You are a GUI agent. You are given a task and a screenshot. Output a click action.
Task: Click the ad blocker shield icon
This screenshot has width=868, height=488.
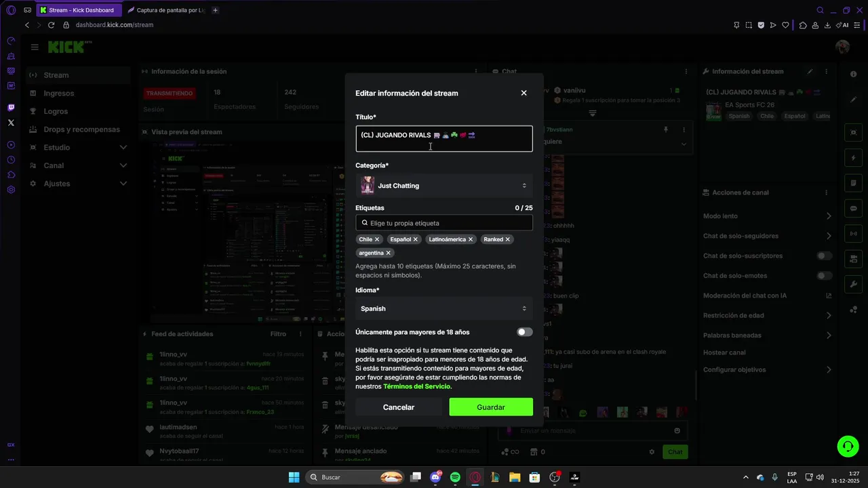761,25
